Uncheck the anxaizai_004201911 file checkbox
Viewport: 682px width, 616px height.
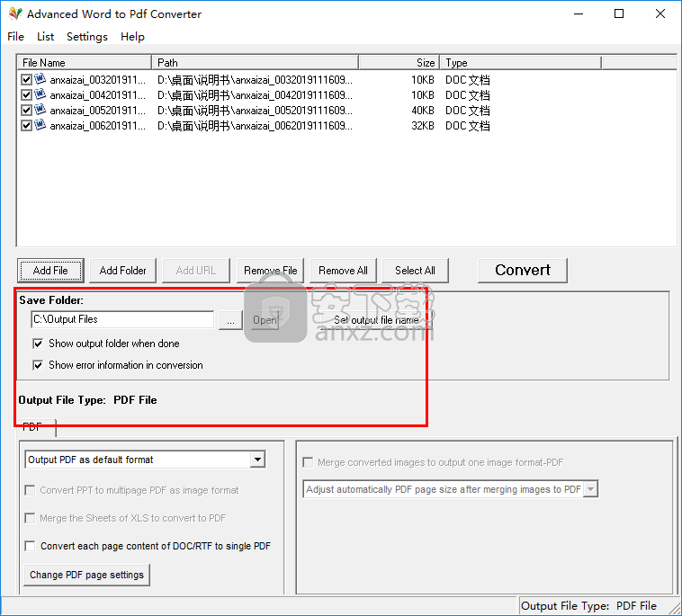[x=26, y=94]
